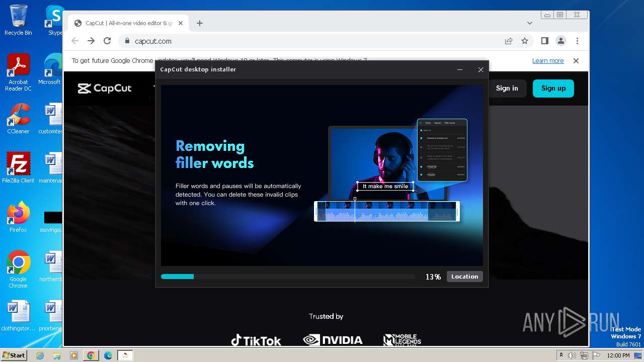Screen dimensions: 644x362
Task: Close the CapCut browser tab
Action: pyautogui.click(x=181, y=23)
